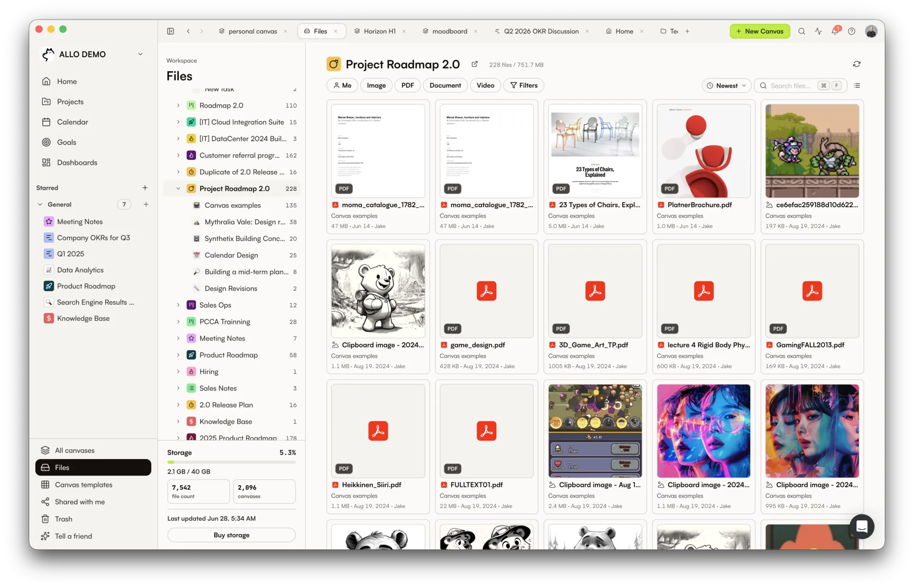Open the PlatnerBrochure.pdf thumbnail

(704, 151)
